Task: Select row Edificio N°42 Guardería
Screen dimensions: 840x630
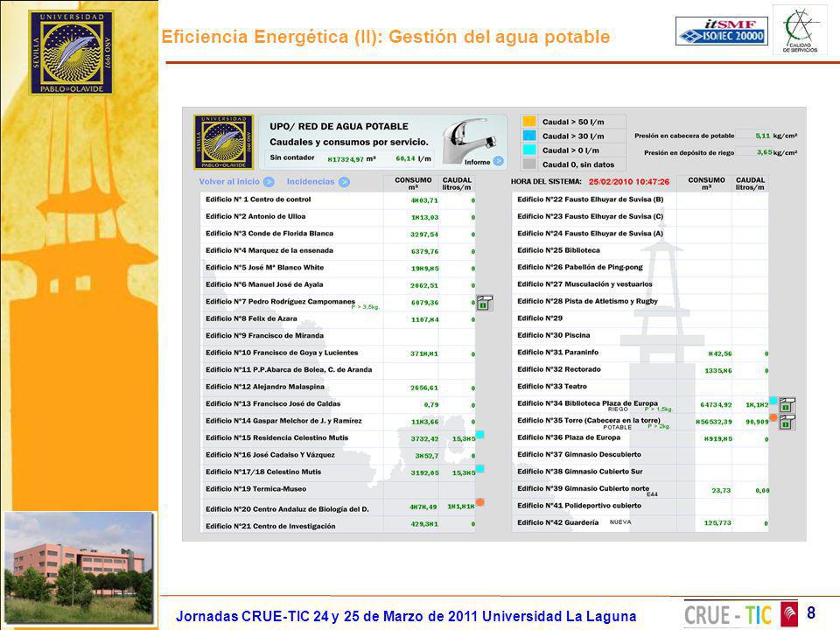Action: click(x=640, y=523)
